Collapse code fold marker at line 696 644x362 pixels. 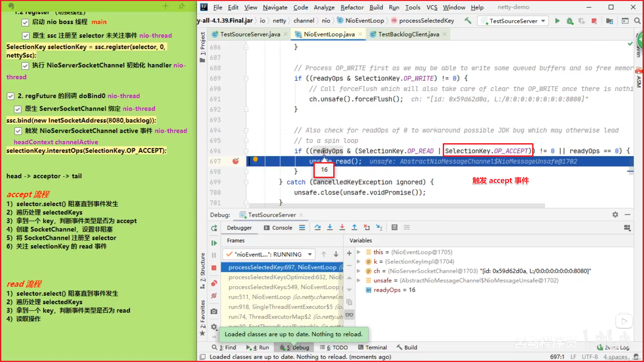[246, 151]
